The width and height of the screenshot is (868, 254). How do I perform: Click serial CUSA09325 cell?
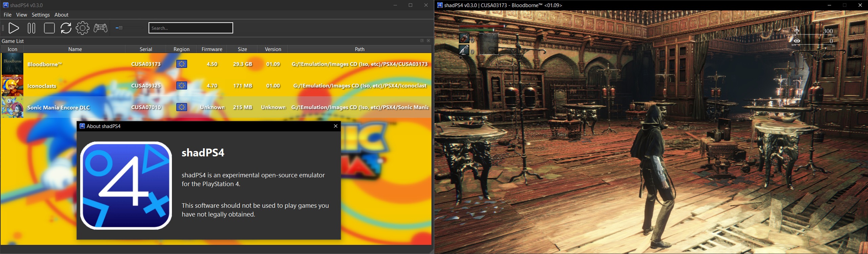click(146, 85)
